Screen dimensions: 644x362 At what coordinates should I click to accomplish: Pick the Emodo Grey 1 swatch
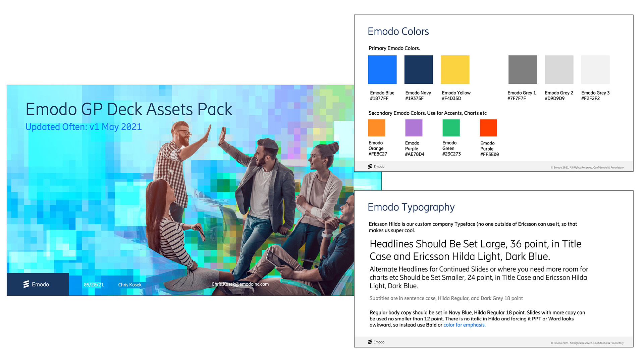pyautogui.click(x=523, y=70)
